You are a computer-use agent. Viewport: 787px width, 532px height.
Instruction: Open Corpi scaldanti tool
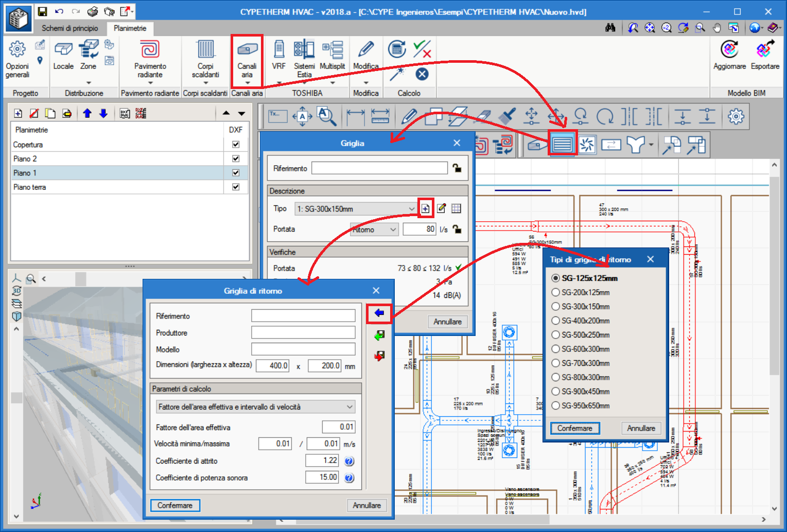click(x=205, y=60)
